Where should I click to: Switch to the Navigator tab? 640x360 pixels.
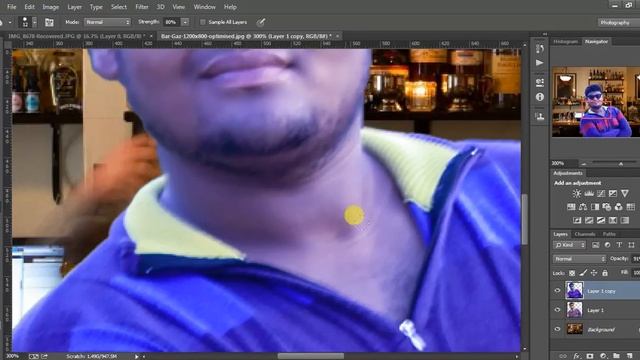click(596, 42)
